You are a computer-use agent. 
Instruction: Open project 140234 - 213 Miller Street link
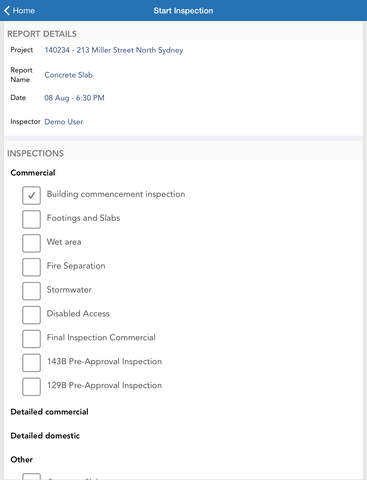point(114,50)
